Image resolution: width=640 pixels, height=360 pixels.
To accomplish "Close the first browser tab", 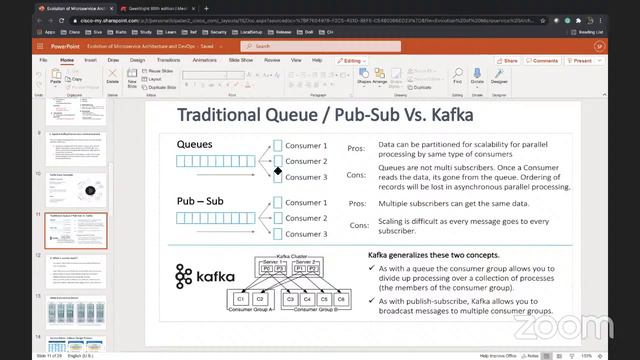I will coord(111,8).
